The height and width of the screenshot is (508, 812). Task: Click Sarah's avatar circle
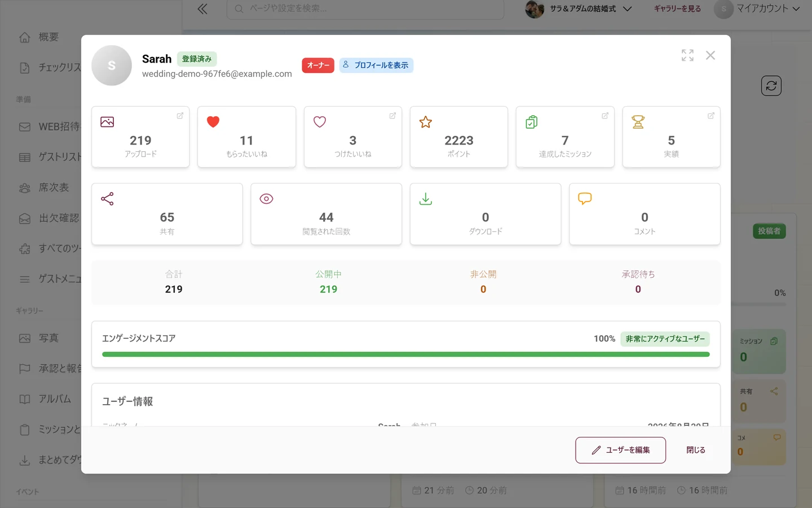point(112,65)
